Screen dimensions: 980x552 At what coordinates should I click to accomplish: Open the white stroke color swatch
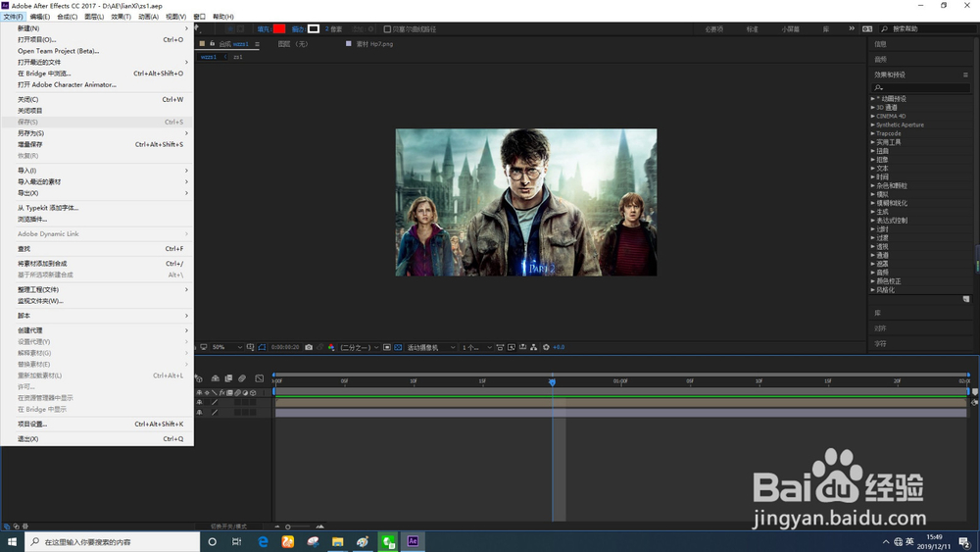tap(314, 28)
